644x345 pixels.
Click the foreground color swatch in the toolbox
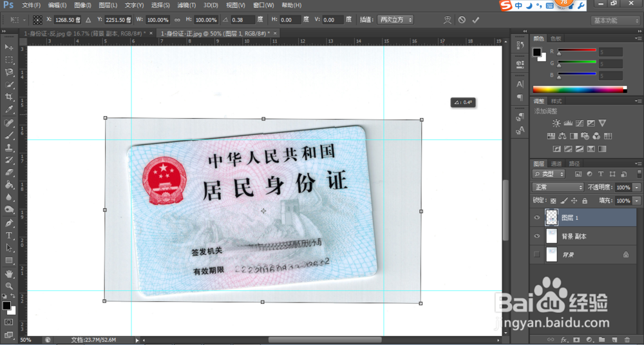(x=6, y=306)
